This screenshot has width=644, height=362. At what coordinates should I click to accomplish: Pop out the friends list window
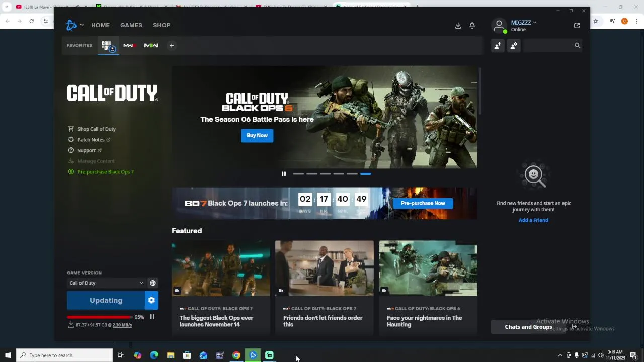577,26
